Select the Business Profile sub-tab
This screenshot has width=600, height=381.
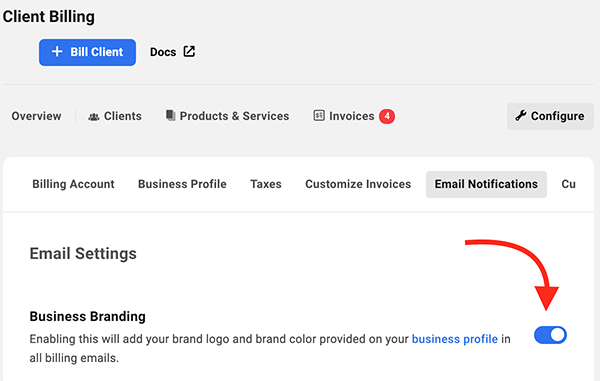(x=182, y=184)
